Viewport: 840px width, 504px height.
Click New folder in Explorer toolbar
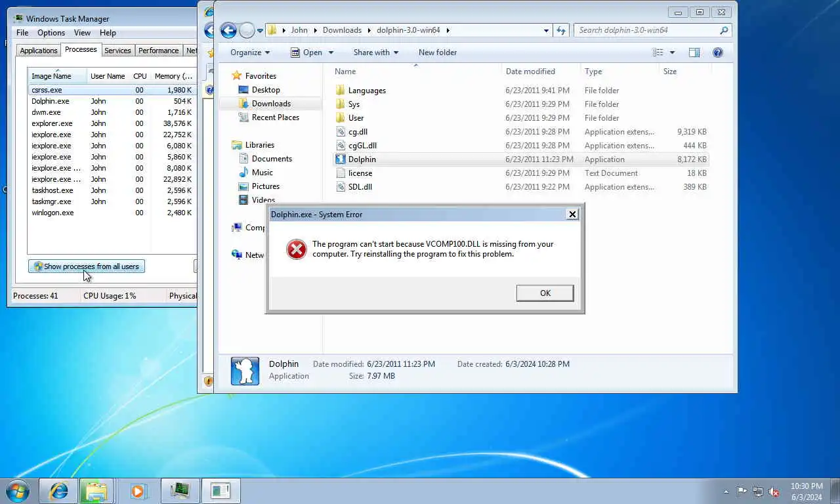[x=438, y=52]
